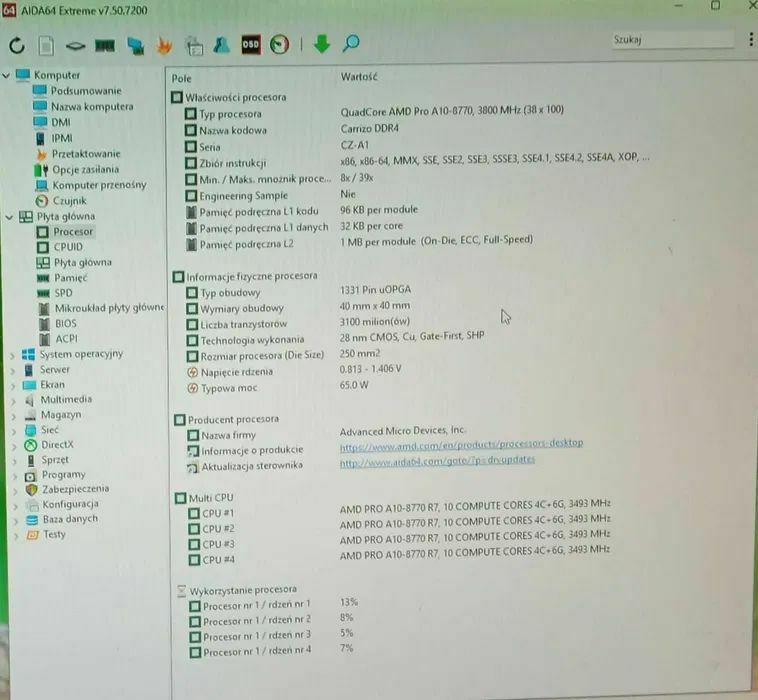Image resolution: width=758 pixels, height=700 pixels.
Task: Open the toolbar three-dot menu
Action: [751, 39]
